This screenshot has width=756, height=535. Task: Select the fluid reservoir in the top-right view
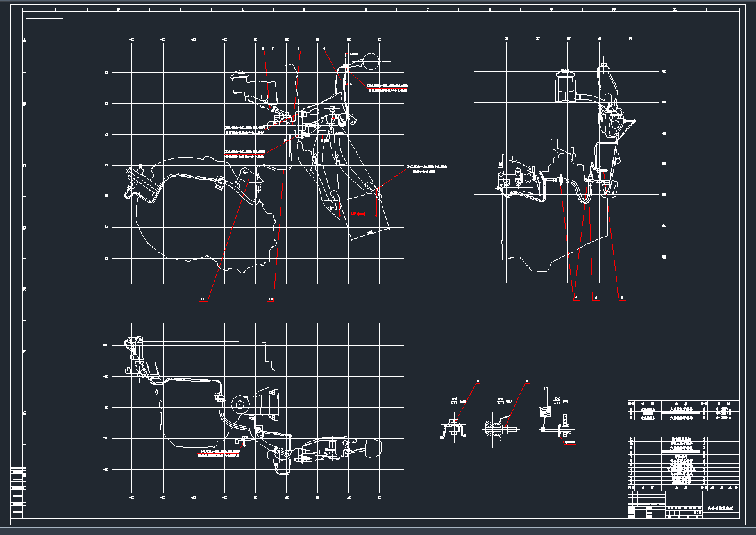click(566, 85)
